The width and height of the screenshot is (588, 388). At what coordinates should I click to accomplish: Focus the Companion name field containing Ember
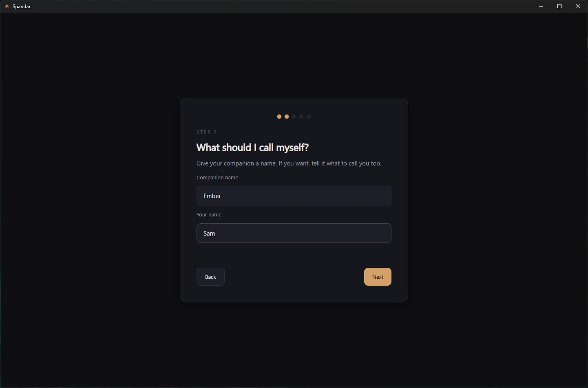coord(294,196)
